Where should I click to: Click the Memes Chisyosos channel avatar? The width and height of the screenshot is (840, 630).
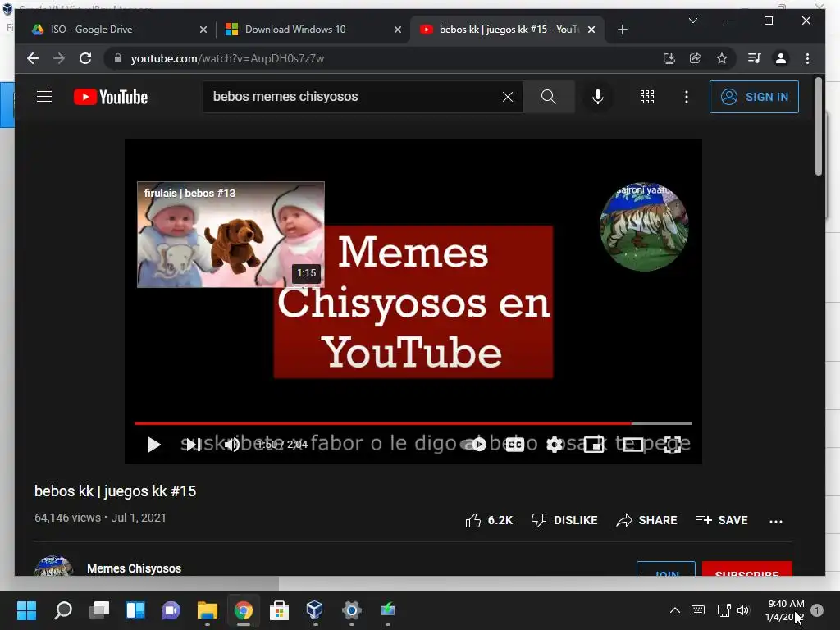[x=53, y=566]
